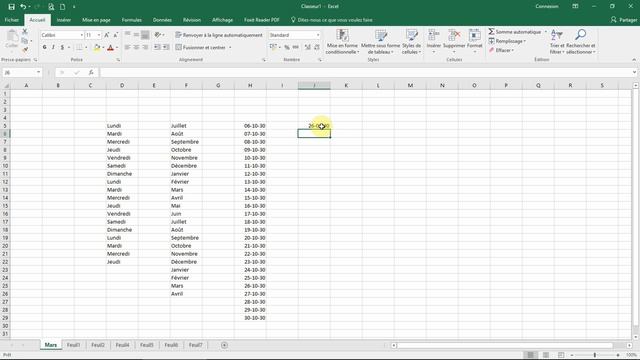Image resolution: width=640 pixels, height=360 pixels.
Task: Open Mettre sous forme de tableau dropdown
Action: point(380,41)
